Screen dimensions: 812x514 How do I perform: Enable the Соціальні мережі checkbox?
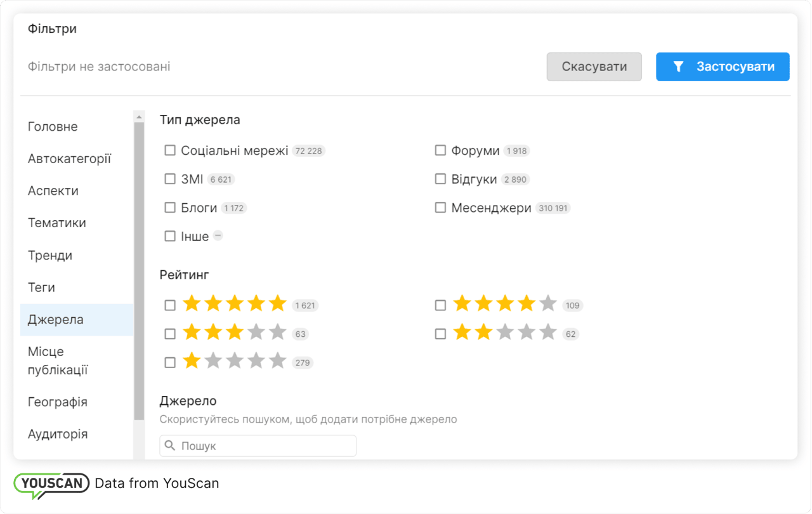[x=170, y=150]
